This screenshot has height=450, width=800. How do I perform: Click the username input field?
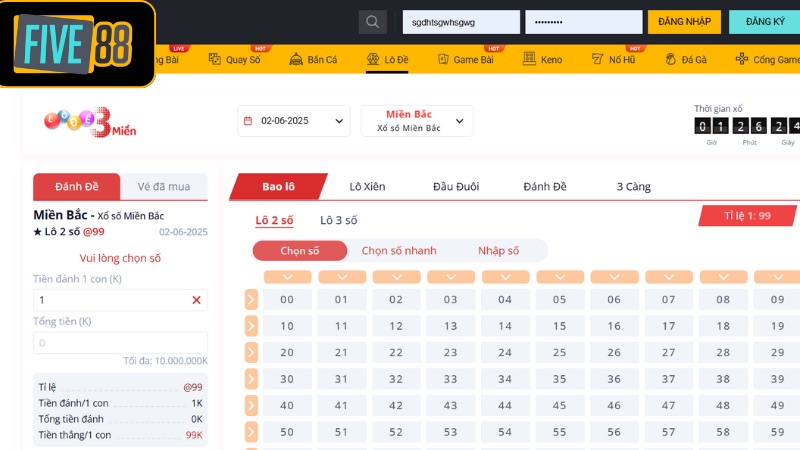click(461, 22)
